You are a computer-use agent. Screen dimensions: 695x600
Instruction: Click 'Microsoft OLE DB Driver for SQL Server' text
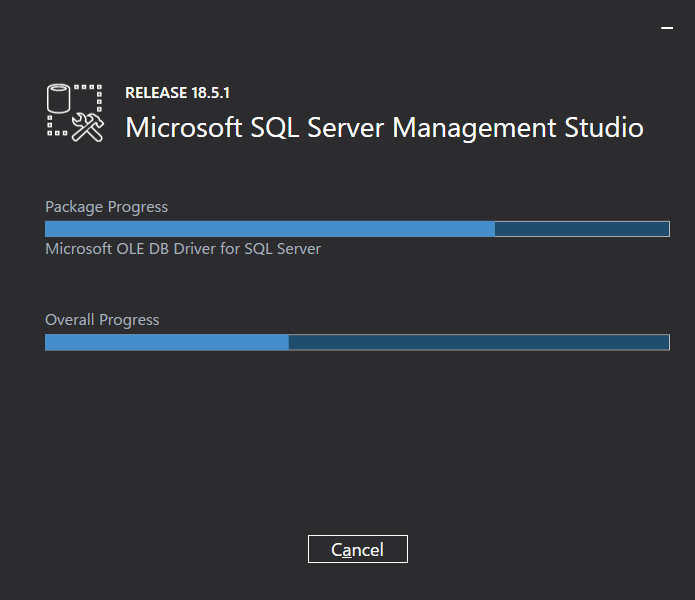[x=183, y=249]
